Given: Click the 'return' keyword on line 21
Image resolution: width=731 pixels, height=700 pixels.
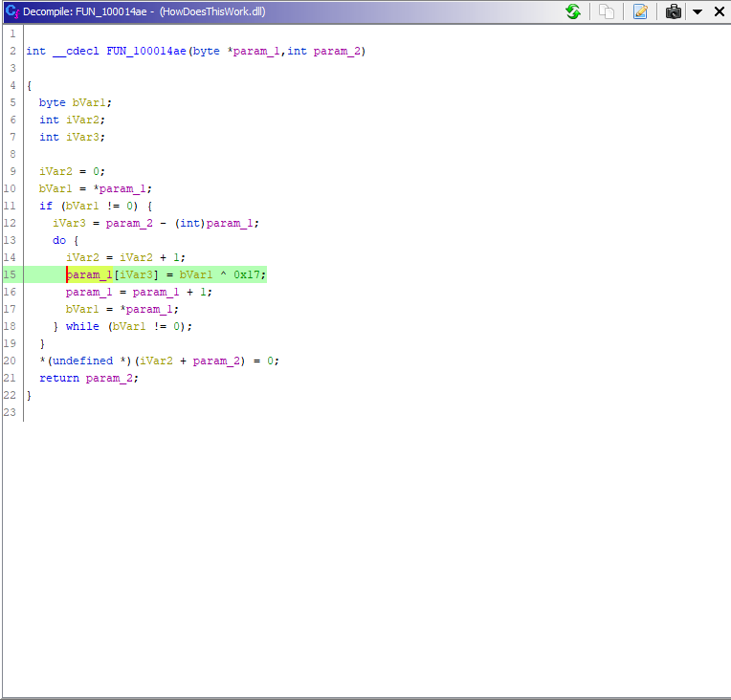Looking at the screenshot, I should tap(59, 378).
